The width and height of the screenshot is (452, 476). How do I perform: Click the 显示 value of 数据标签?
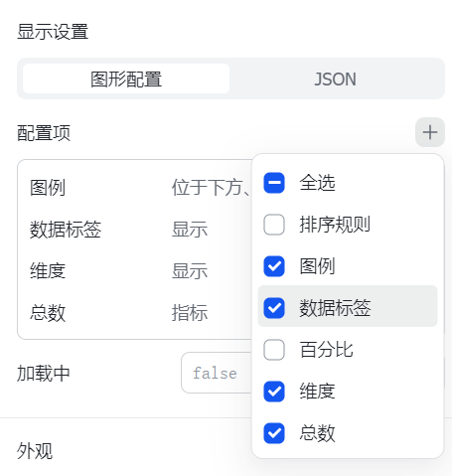coord(190,230)
